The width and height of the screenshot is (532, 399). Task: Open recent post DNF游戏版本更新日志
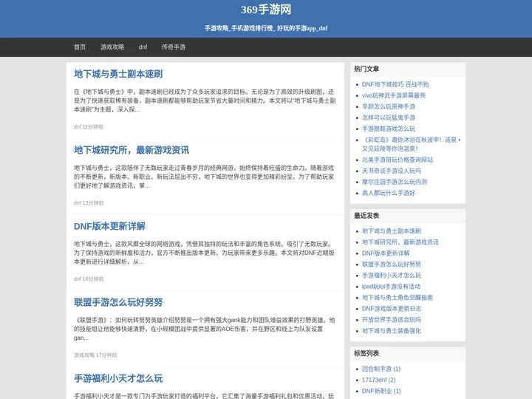click(391, 308)
